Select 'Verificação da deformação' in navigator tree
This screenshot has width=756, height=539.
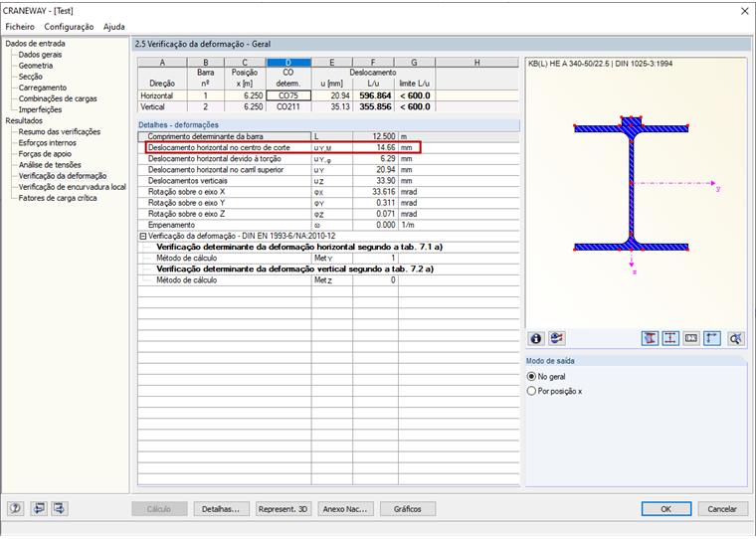63,176
